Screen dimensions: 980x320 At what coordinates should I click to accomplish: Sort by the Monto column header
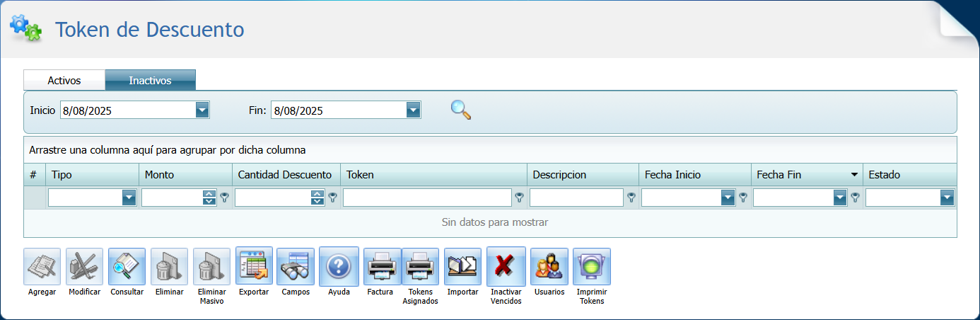click(186, 175)
